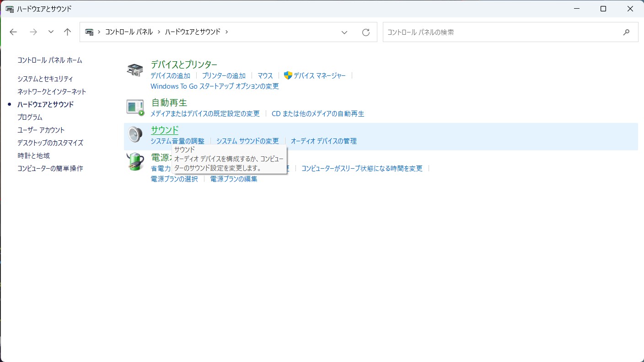Open コントロール パネル ホーム
Screen dimensions: 644x362
coord(50,60)
